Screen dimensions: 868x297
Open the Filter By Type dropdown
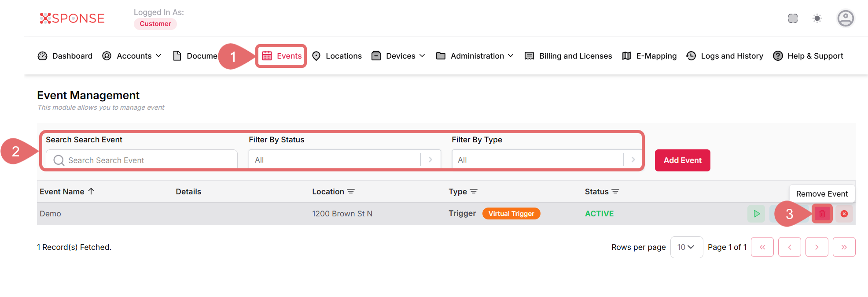[546, 160]
